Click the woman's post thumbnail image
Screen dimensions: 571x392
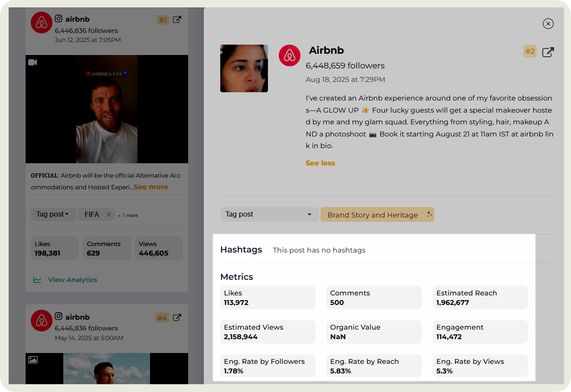click(x=244, y=68)
